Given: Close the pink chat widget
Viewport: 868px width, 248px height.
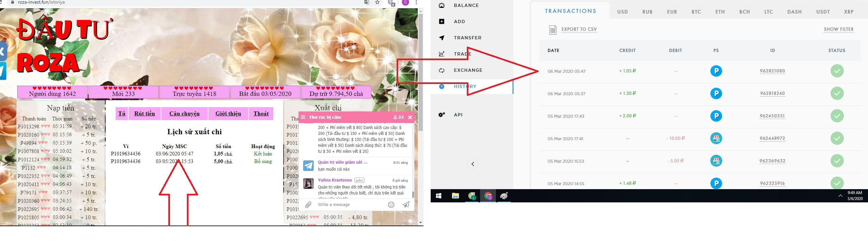Looking at the screenshot, I should 410,117.
